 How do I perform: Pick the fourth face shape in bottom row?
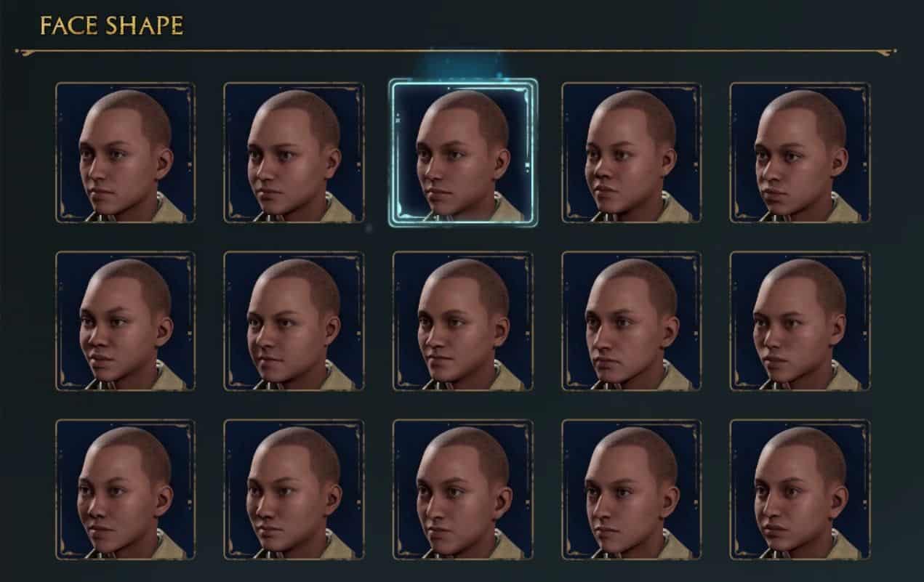632,490
